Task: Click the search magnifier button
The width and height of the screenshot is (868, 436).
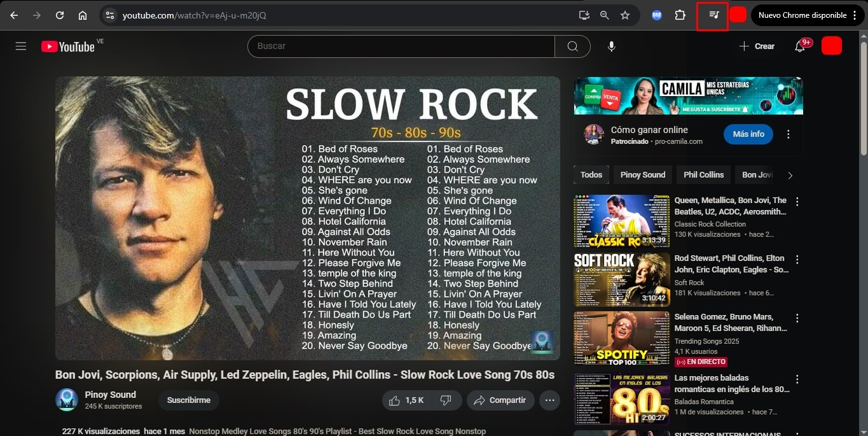Action: coord(572,46)
